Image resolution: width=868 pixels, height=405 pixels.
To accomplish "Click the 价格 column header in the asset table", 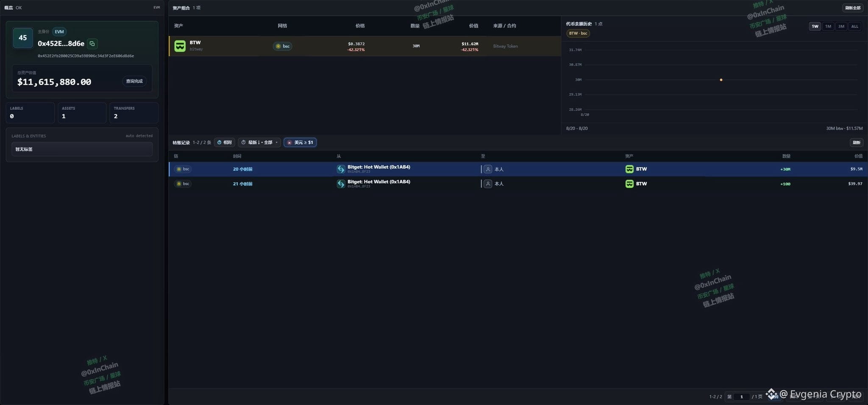I will pos(360,26).
